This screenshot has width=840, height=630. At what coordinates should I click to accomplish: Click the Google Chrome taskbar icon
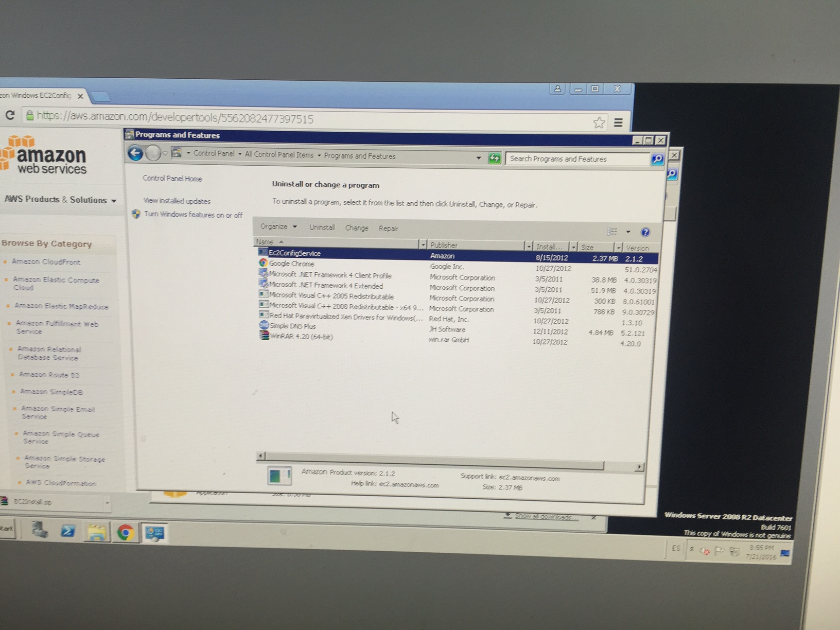[125, 533]
